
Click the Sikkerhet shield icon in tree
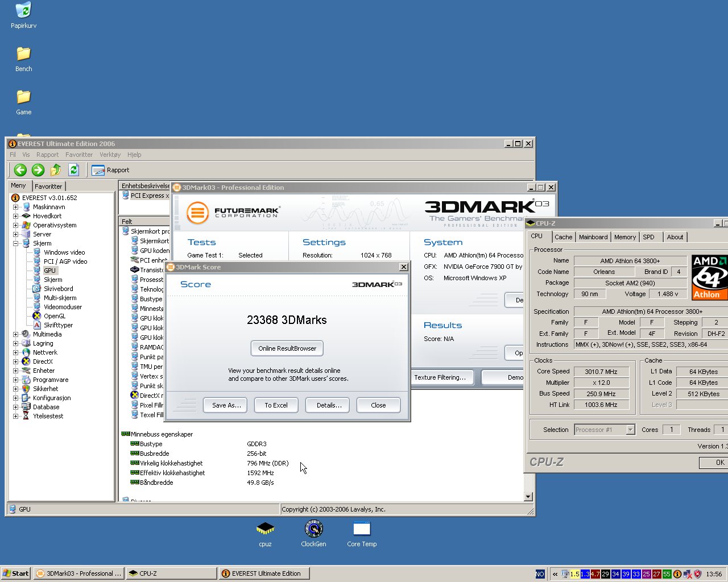26,389
